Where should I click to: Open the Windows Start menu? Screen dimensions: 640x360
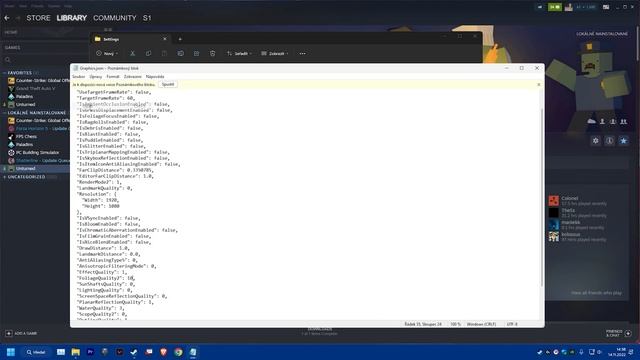tap(11, 352)
